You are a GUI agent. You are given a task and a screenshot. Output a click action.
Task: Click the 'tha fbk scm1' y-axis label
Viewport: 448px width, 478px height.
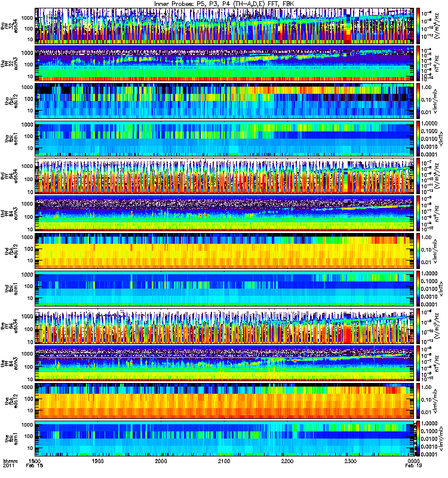click(x=11, y=139)
